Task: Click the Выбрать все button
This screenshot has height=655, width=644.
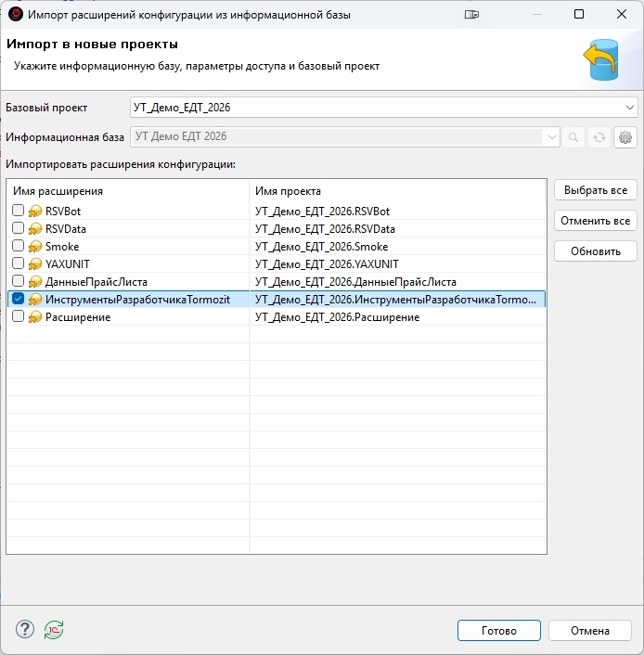Action: coord(596,190)
